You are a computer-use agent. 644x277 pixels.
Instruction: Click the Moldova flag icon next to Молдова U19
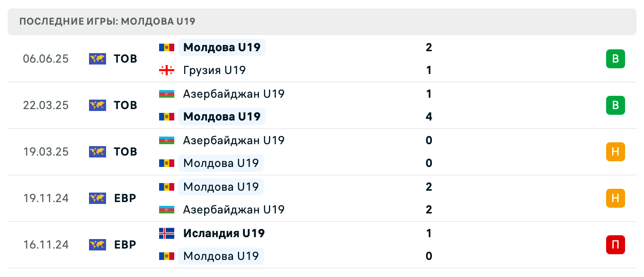[167, 47]
